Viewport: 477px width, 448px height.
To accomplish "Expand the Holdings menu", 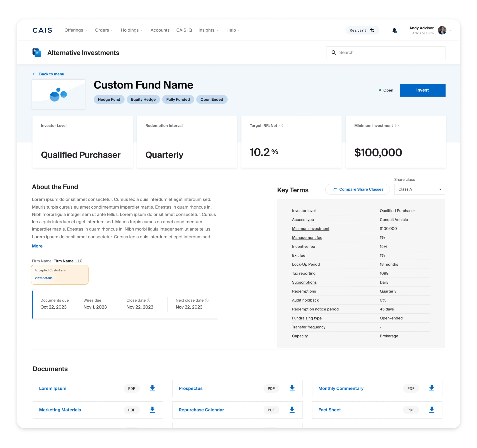I will click(131, 30).
